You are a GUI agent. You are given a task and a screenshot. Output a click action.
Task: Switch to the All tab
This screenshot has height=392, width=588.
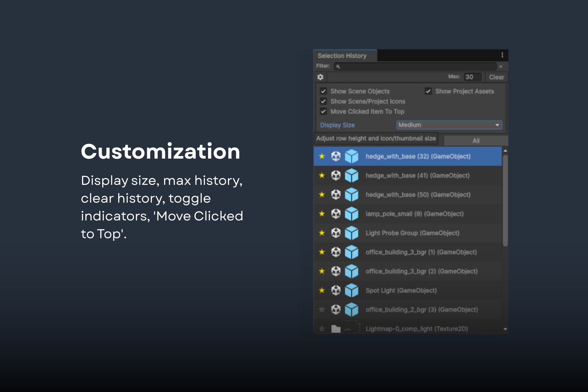476,141
